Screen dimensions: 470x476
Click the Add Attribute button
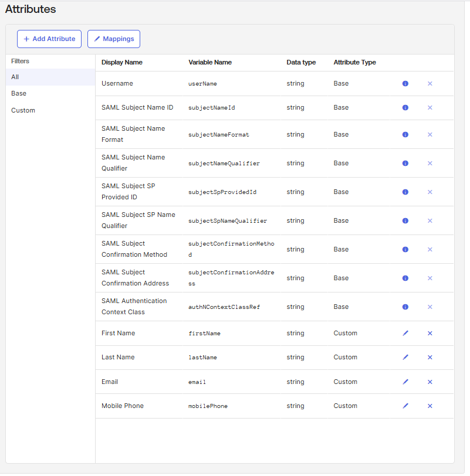(x=49, y=39)
